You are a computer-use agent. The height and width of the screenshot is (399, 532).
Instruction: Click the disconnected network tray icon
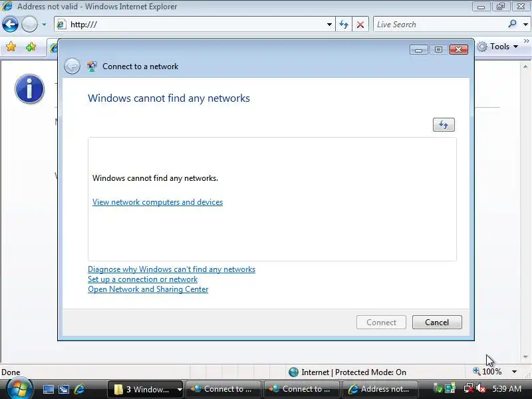point(469,388)
